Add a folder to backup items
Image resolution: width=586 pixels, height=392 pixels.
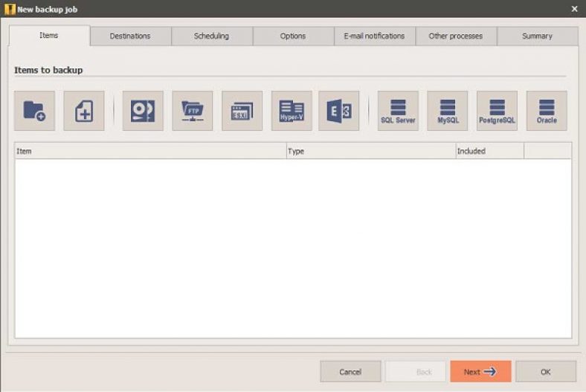pos(34,111)
